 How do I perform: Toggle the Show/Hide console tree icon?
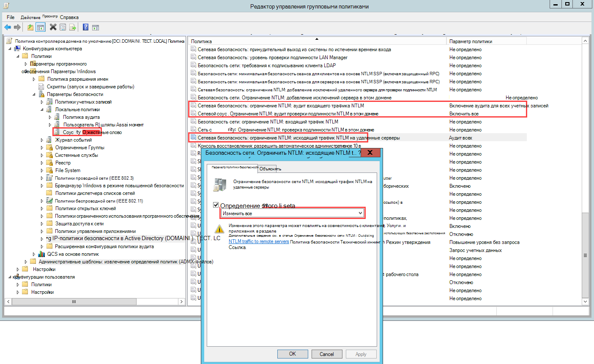coord(41,27)
